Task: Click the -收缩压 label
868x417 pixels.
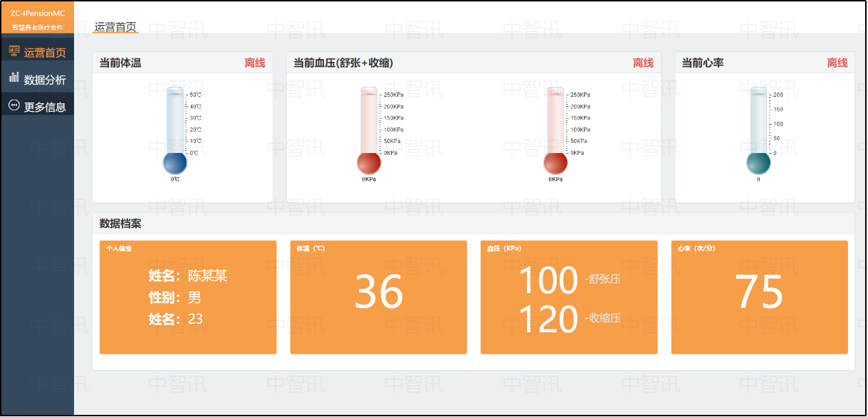Action: [x=602, y=318]
